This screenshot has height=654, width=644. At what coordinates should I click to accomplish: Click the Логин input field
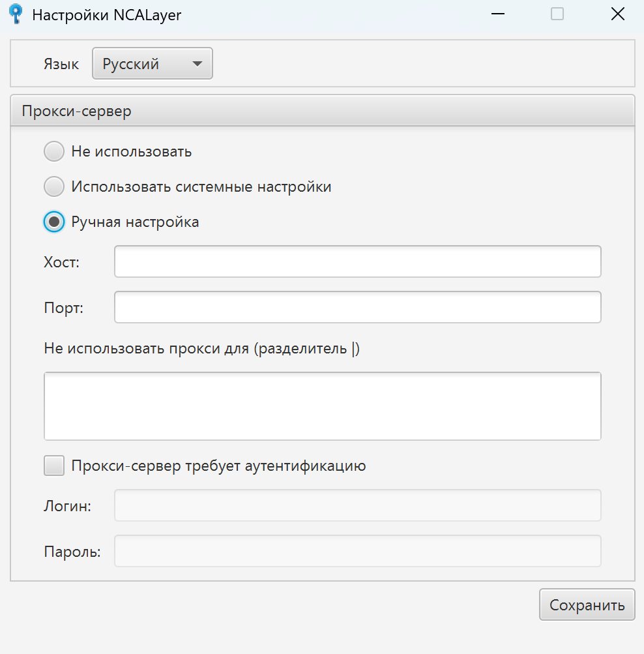(358, 505)
